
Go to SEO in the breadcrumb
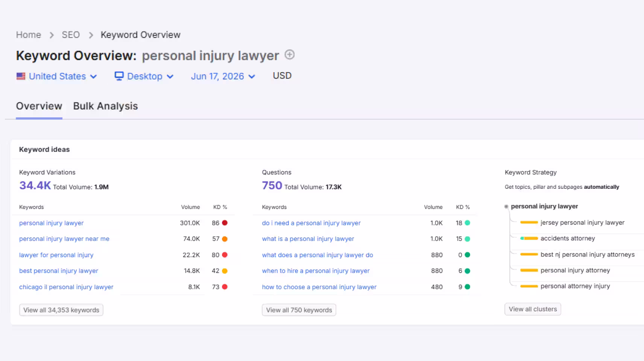click(71, 35)
